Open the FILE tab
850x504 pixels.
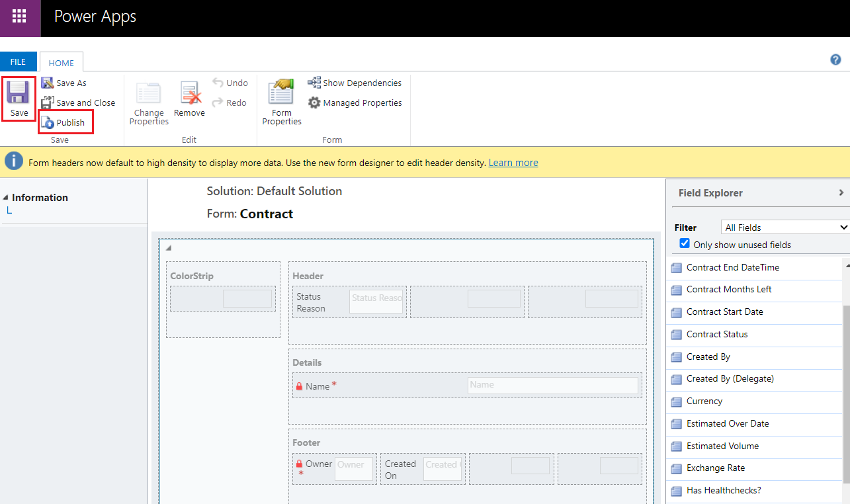click(x=18, y=62)
